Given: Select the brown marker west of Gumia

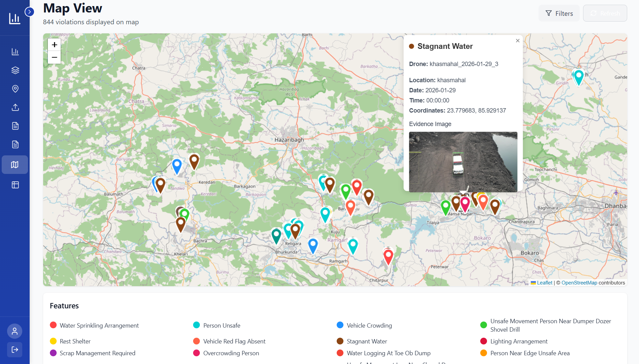Looking at the screenshot, I should coord(368,197).
